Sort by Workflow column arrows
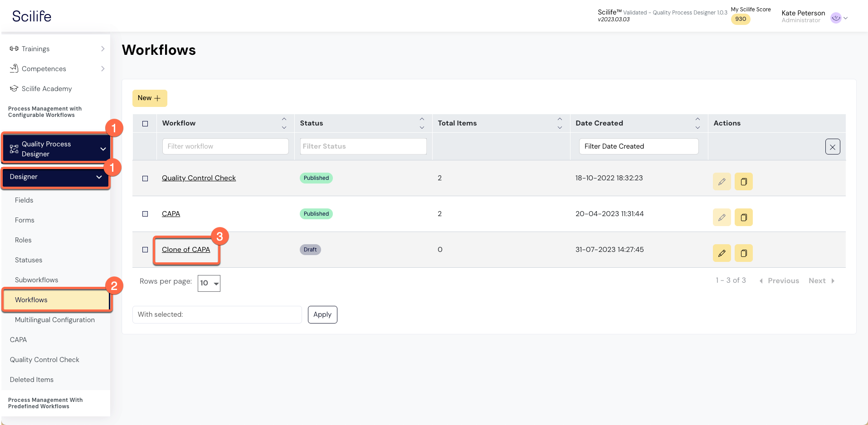 coord(284,123)
